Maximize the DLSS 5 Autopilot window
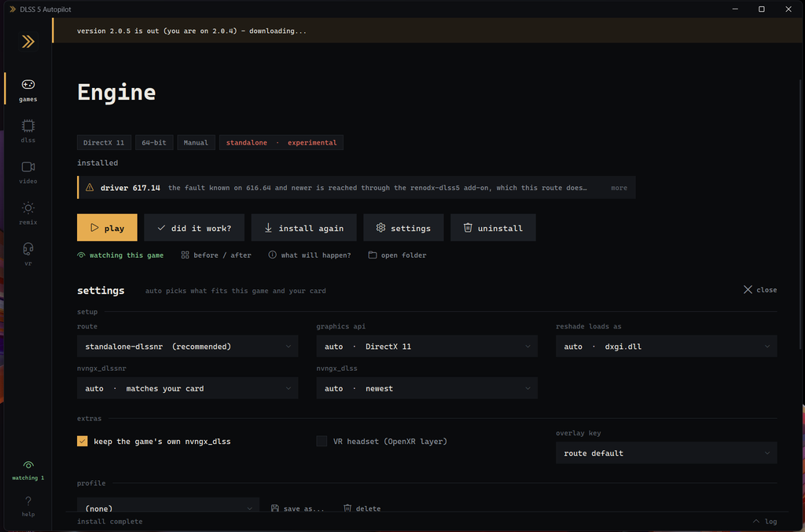Screen dimensions: 805x532 (x=762, y=9)
